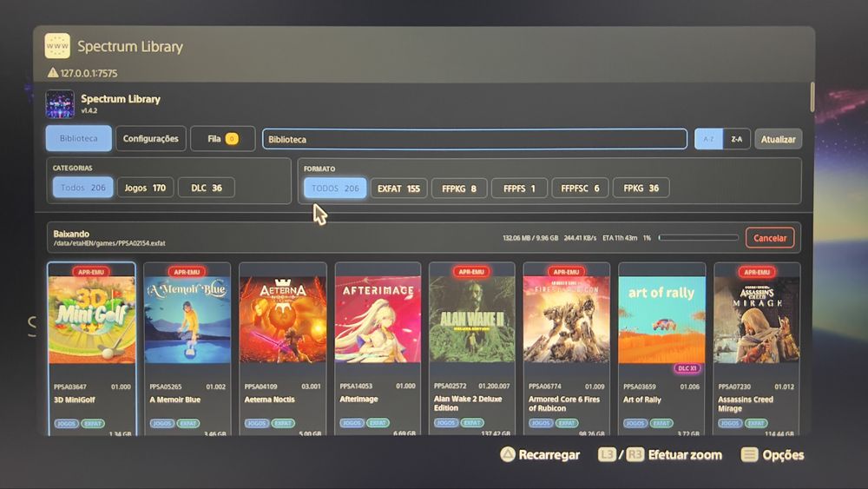
Task: Click title ID PPSA07230
Action: point(734,387)
